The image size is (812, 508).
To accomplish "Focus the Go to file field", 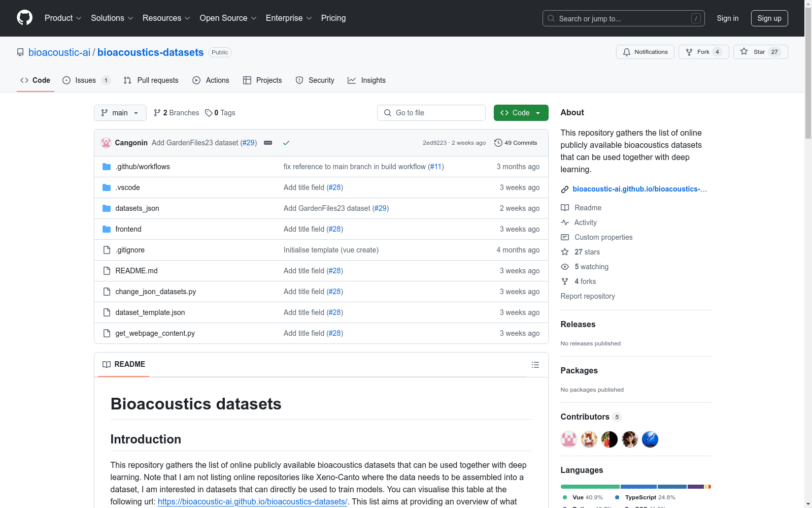I will 431,113.
